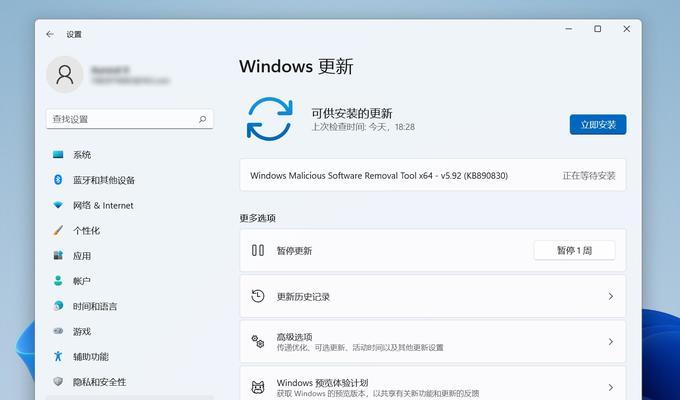This screenshot has width=680, height=400.
Task: Switch to 应用 settings
Action: [x=129, y=256]
